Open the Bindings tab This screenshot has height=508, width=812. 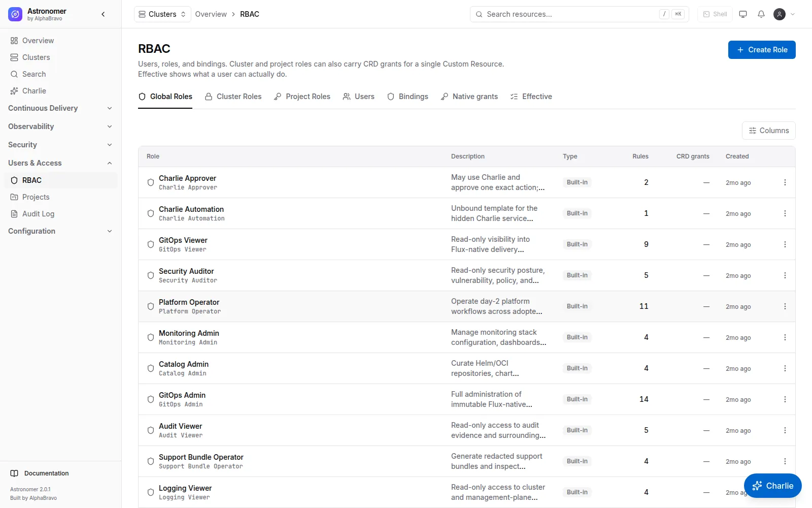tap(408, 97)
